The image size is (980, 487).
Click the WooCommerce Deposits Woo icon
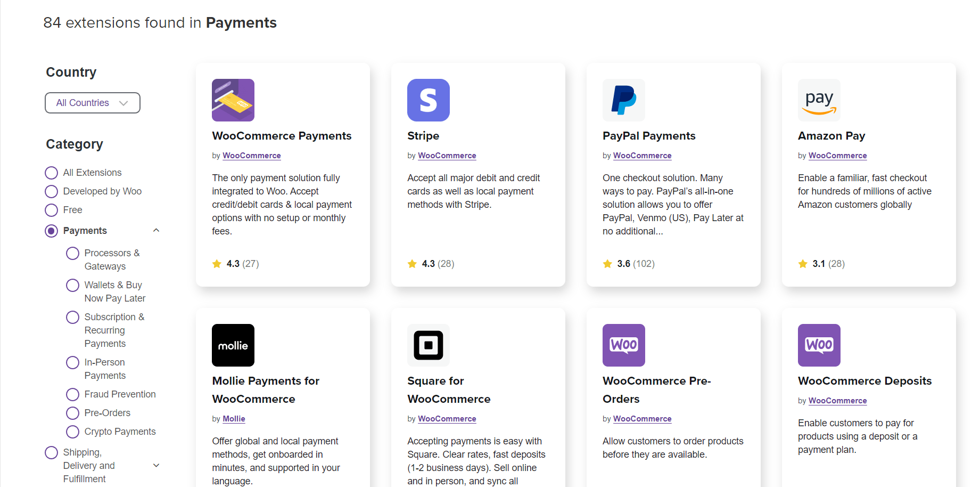(x=819, y=345)
